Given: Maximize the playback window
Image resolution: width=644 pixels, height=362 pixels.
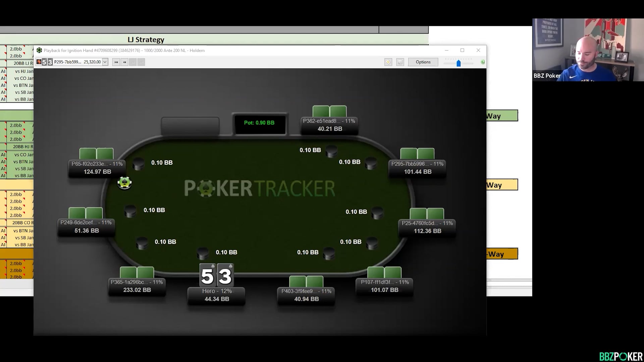Looking at the screenshot, I should click(462, 50).
